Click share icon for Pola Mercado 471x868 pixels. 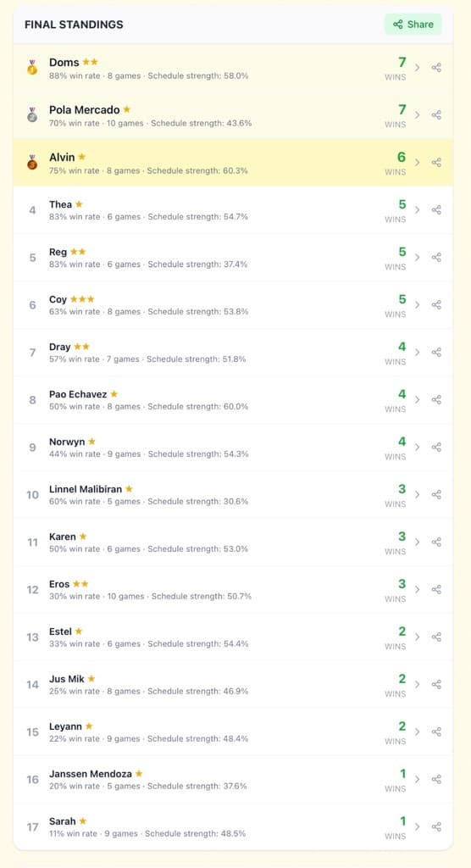436,115
